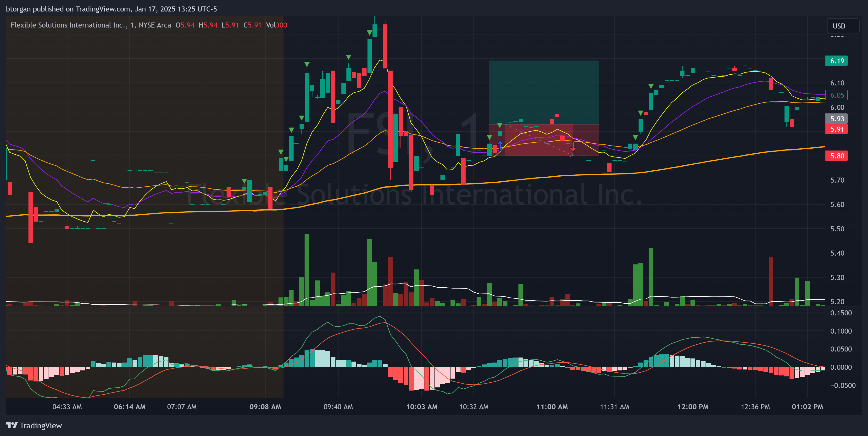
Task: Click the blue up arrow entry marker
Action: pos(500,145)
